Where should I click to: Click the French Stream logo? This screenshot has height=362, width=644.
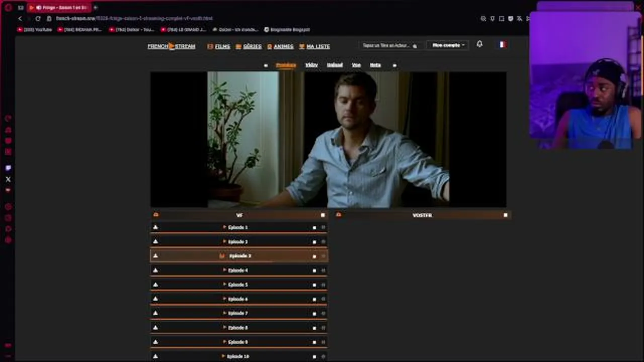coord(172,46)
